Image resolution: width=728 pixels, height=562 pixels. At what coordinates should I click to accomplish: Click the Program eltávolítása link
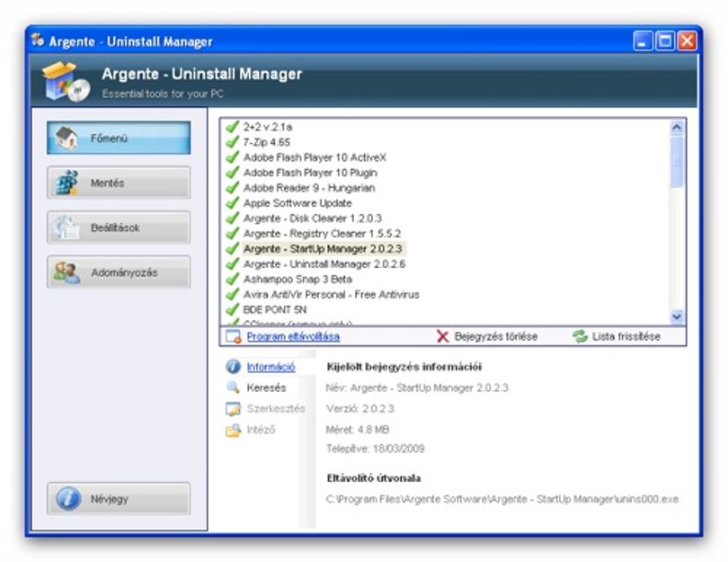(x=293, y=336)
